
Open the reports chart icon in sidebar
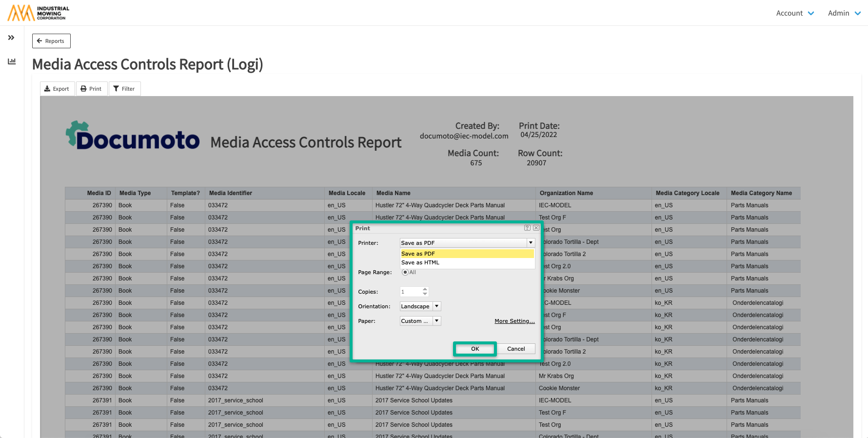point(12,61)
